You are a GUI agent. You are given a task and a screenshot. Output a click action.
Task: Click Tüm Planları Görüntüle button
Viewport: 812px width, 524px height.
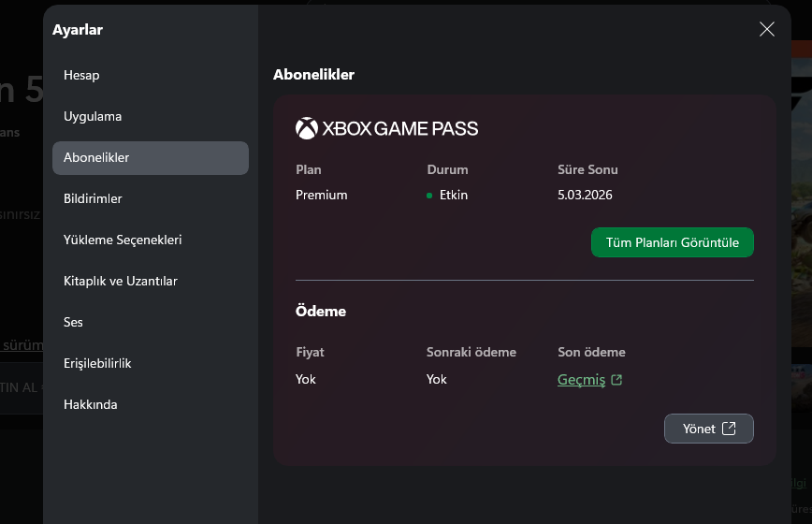(x=673, y=242)
